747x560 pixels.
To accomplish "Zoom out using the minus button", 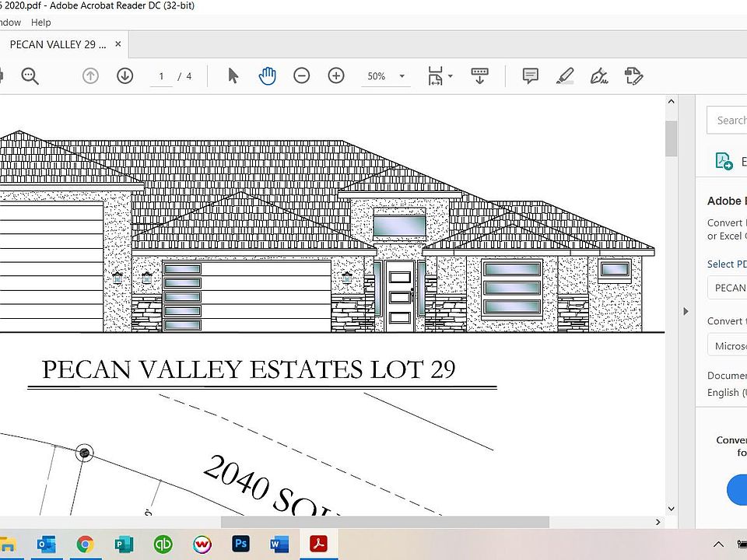I will 301,76.
